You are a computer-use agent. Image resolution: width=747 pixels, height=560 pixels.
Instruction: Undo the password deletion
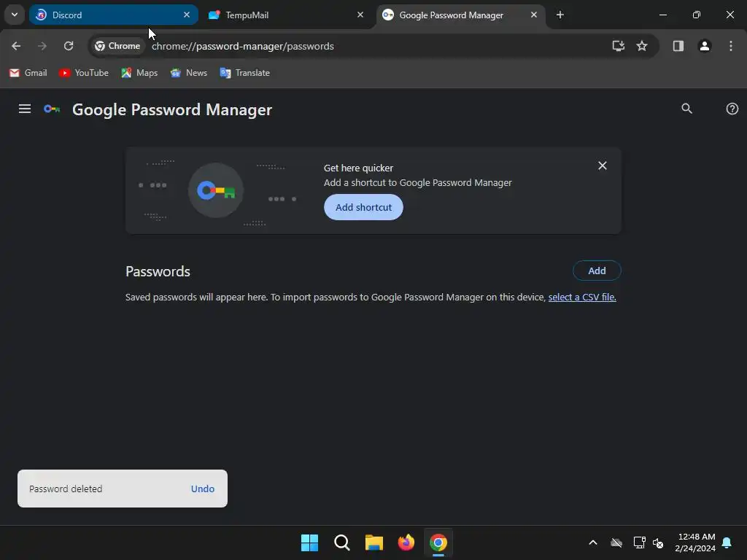tap(203, 489)
